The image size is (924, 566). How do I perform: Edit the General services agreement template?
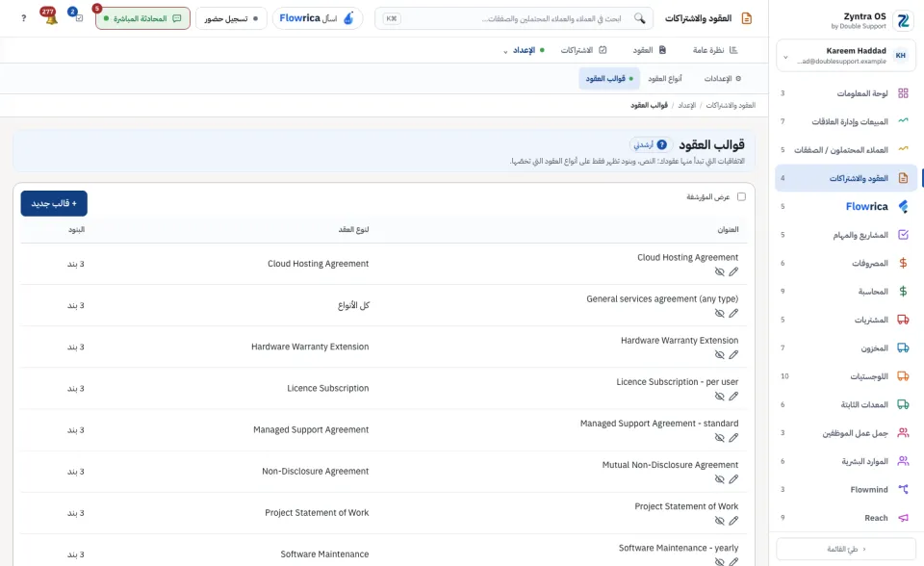pos(733,313)
